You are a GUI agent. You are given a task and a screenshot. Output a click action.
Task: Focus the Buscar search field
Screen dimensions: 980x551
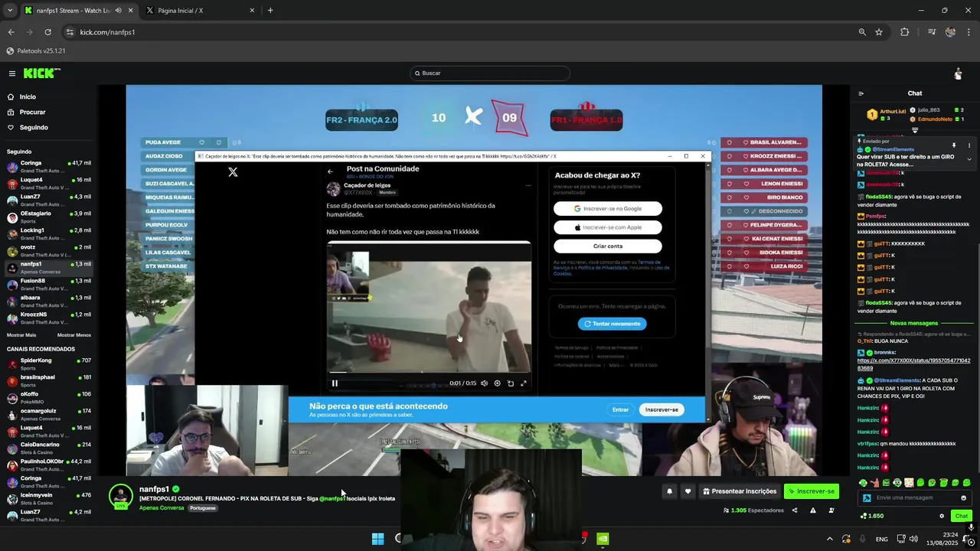tap(490, 73)
